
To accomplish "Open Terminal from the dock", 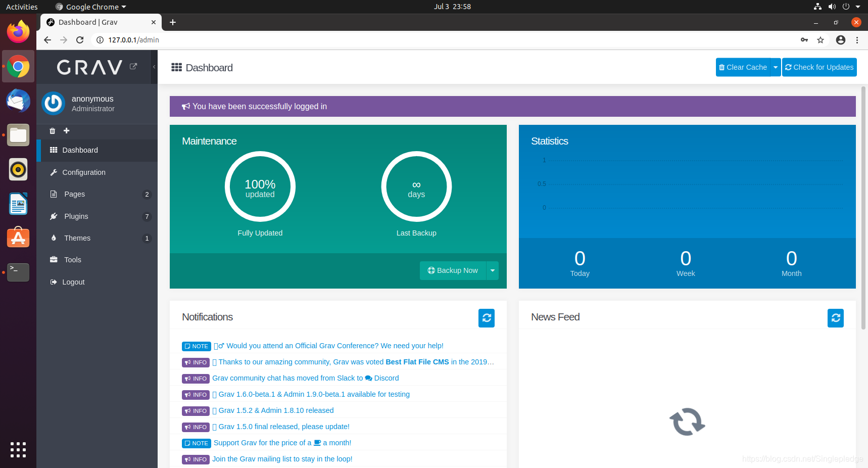I will [18, 272].
